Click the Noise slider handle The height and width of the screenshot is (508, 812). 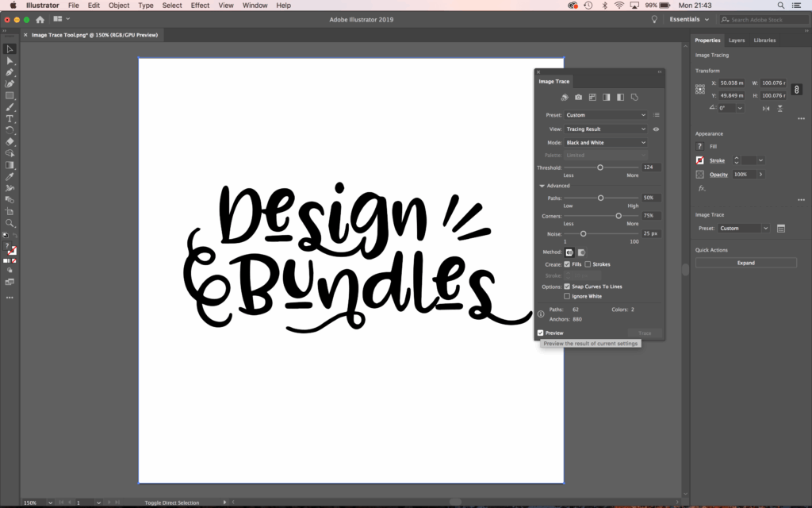point(583,234)
